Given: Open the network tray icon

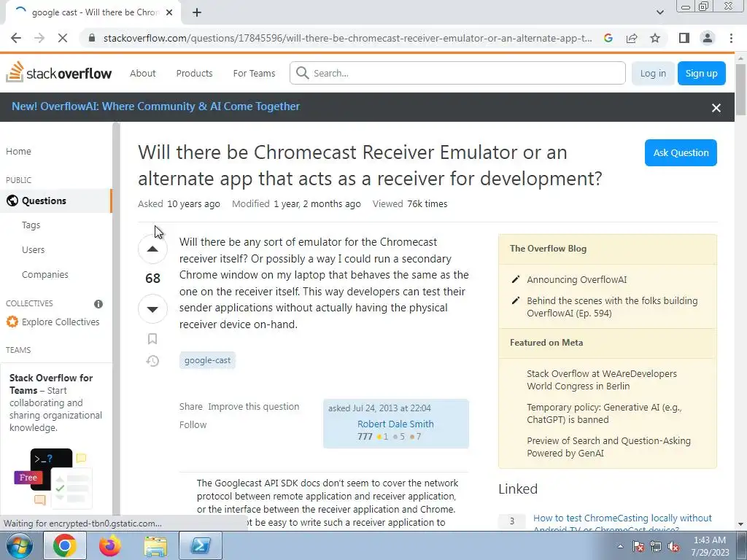Looking at the screenshot, I should pos(656,546).
